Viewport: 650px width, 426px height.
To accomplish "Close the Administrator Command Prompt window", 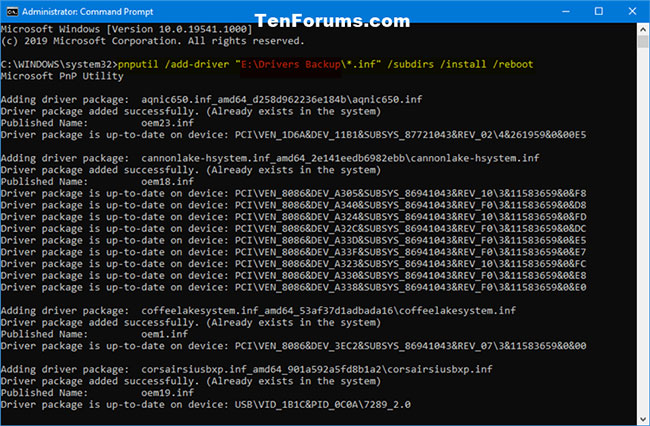I will [x=632, y=12].
